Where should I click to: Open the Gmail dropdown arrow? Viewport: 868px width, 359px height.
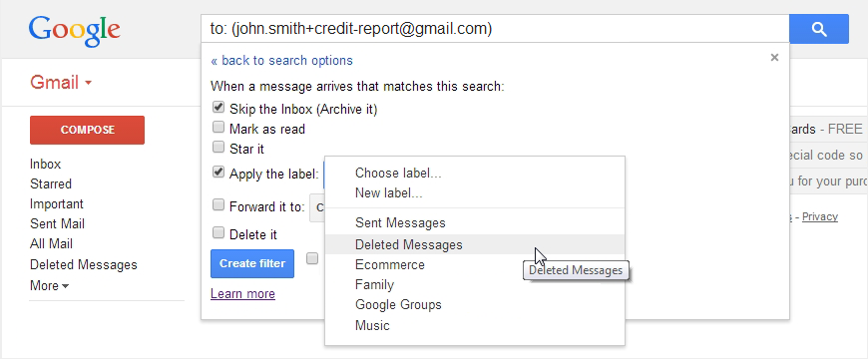(88, 84)
